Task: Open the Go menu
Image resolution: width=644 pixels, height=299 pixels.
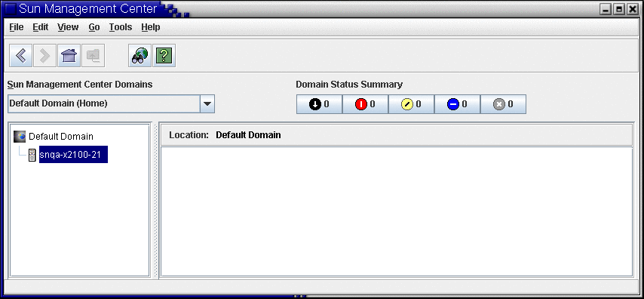Action: point(94,27)
